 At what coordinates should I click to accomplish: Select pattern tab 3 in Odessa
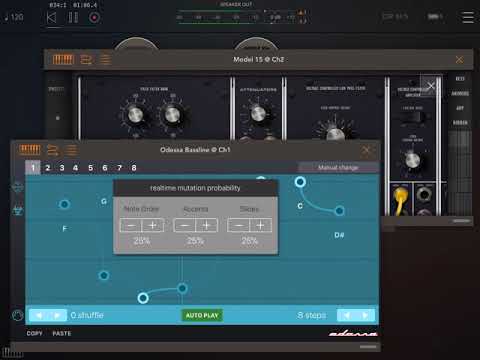coord(62,168)
